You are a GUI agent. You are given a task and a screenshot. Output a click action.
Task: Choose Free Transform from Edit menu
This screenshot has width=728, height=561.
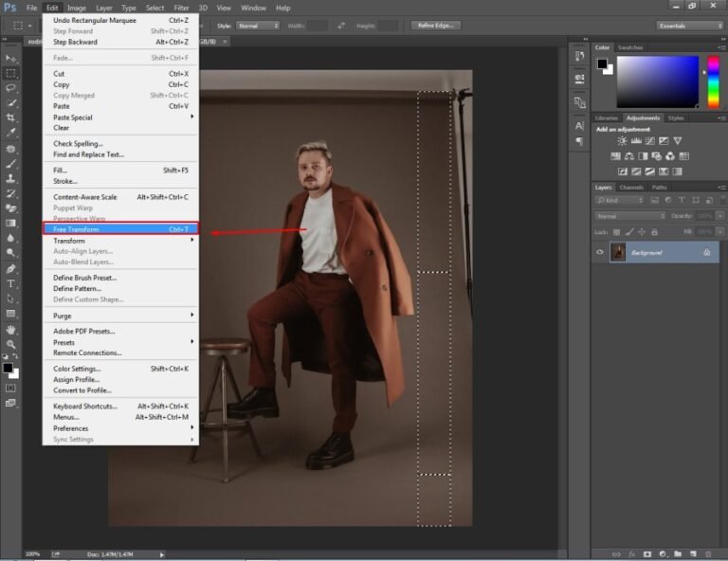point(120,228)
